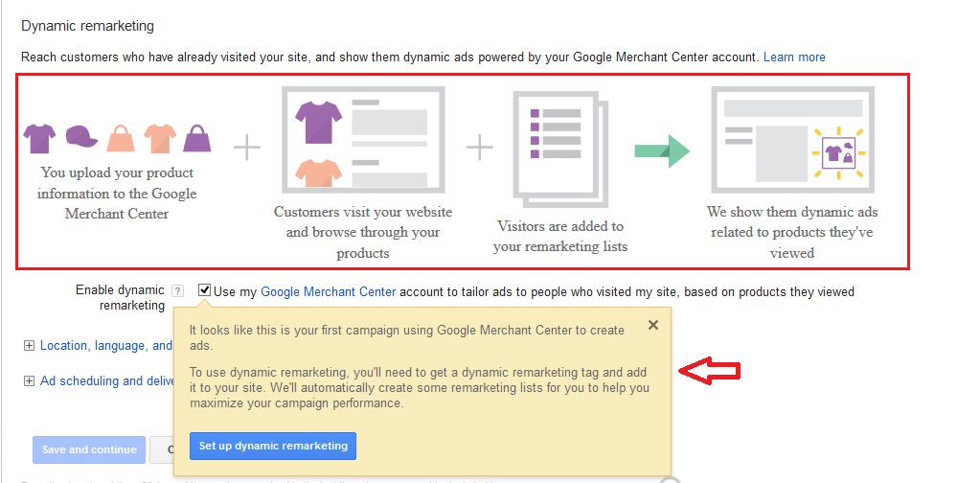Click the orange t-shirt product icon
Image resolution: width=980 pixels, height=483 pixels.
(x=158, y=140)
